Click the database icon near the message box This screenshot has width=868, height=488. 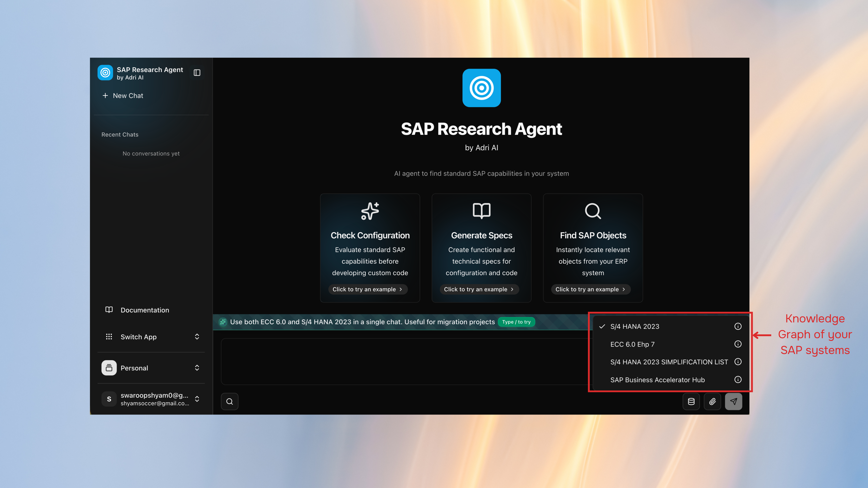coord(691,401)
